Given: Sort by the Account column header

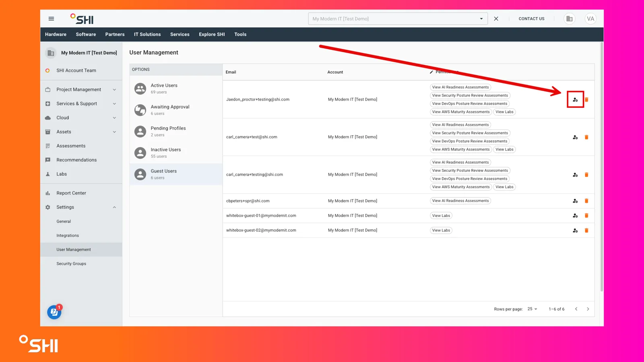Looking at the screenshot, I should [335, 72].
